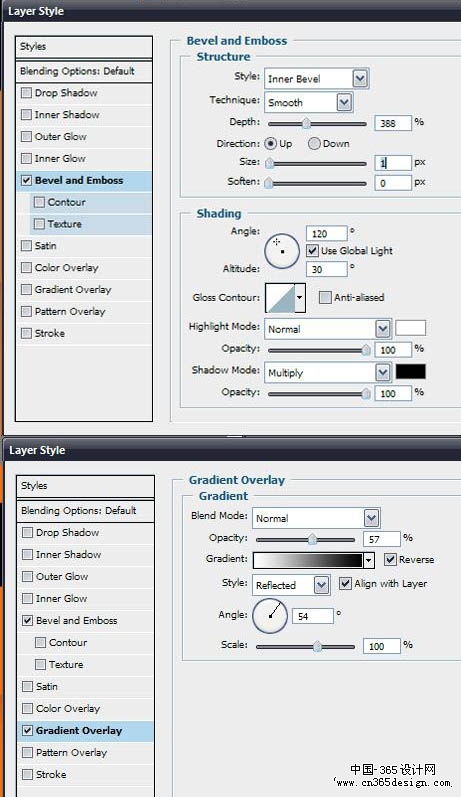Toggle Align with Layer checkbox

coord(345,584)
